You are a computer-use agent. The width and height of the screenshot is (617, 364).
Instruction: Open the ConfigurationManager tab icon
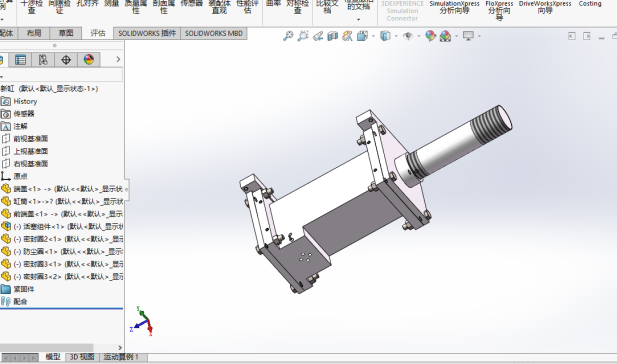tap(43, 60)
